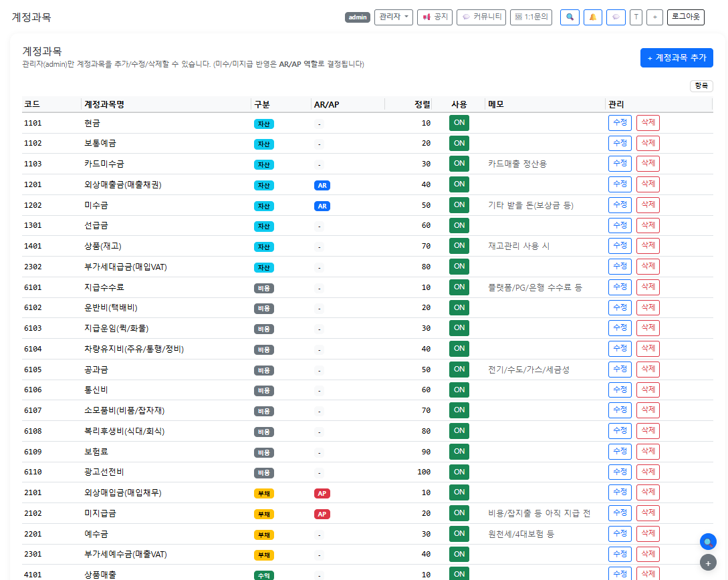The height and width of the screenshot is (580, 728).
Task: Click 삭제 for 차량유지비 row
Action: 648,348
